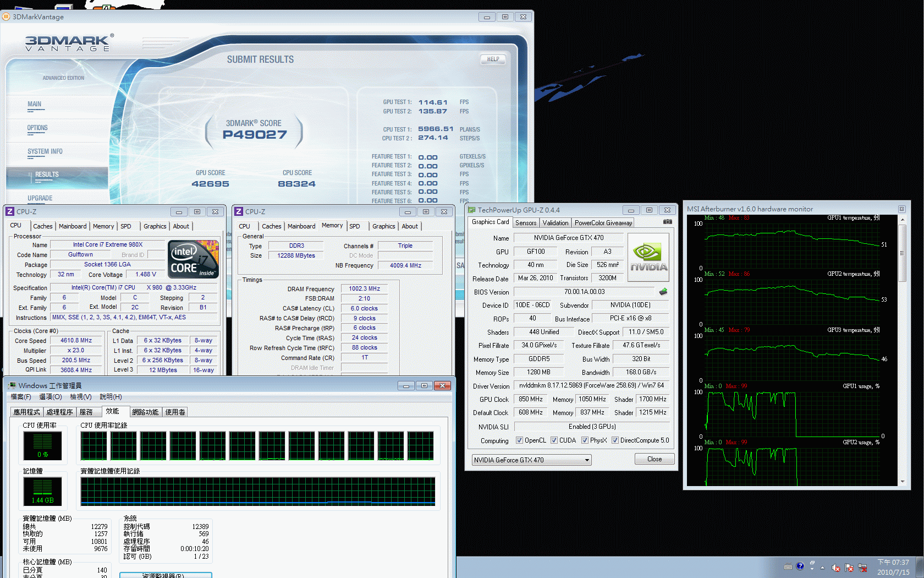Open the 說明(H) menu

111,397
